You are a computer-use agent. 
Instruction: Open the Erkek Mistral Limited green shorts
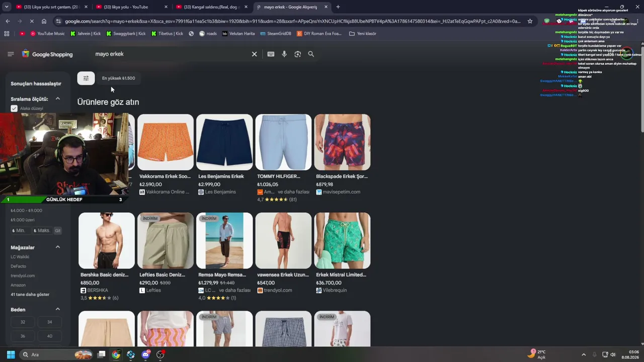(x=342, y=241)
